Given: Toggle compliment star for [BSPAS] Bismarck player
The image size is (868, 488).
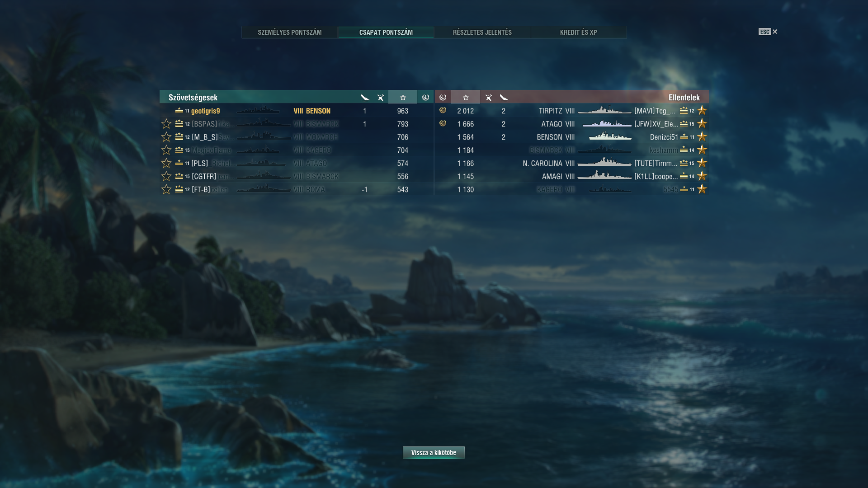Looking at the screenshot, I should [166, 124].
